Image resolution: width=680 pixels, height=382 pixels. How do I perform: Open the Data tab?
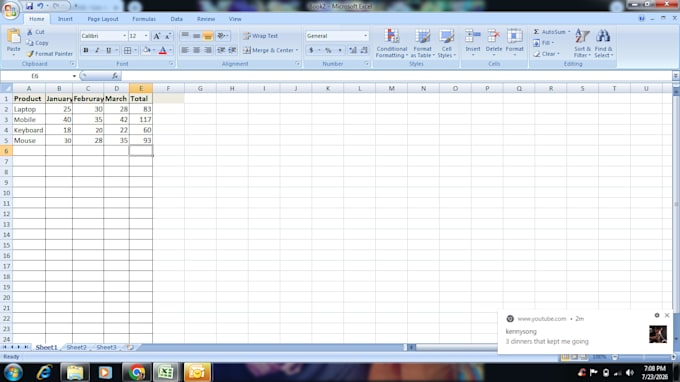177,19
